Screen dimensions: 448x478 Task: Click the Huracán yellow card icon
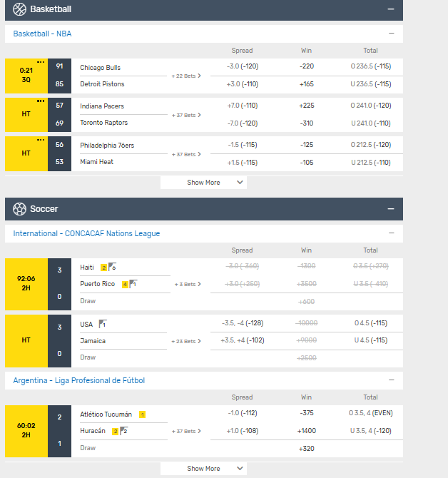pos(115,431)
